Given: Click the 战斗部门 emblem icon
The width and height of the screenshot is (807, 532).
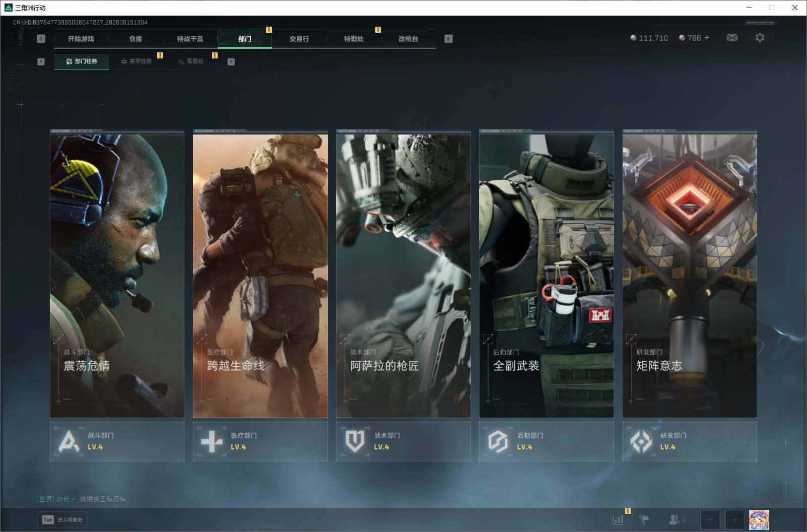Looking at the screenshot, I should coord(69,442).
